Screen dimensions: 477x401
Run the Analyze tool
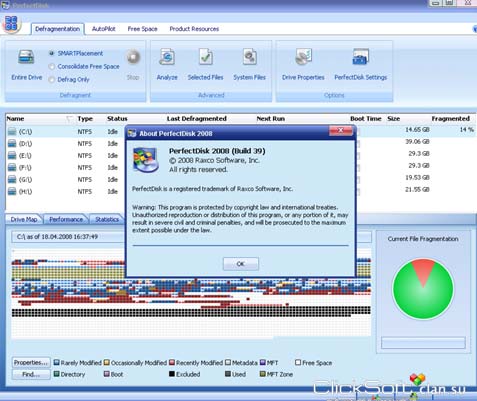pyautogui.click(x=167, y=57)
